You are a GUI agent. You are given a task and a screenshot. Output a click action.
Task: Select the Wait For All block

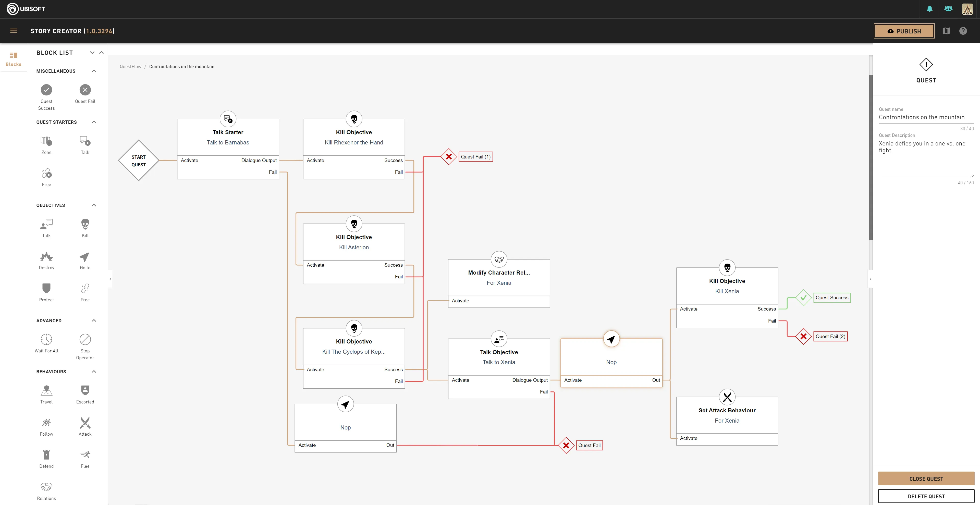(46, 339)
